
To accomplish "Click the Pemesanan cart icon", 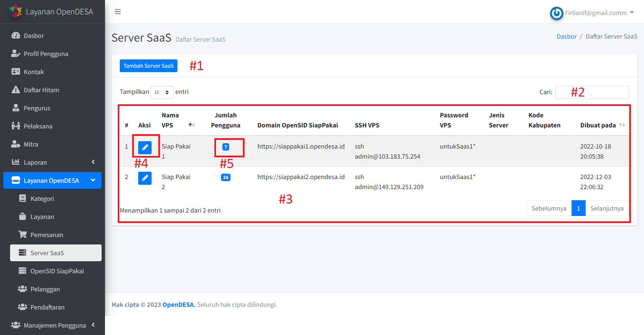I will point(22,235).
